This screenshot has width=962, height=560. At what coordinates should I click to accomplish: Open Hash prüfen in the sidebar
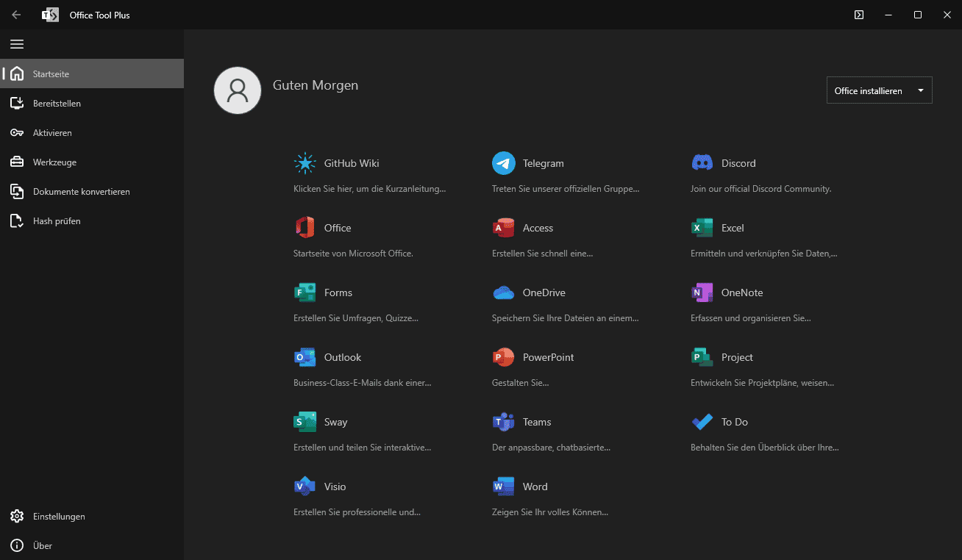(x=92, y=220)
